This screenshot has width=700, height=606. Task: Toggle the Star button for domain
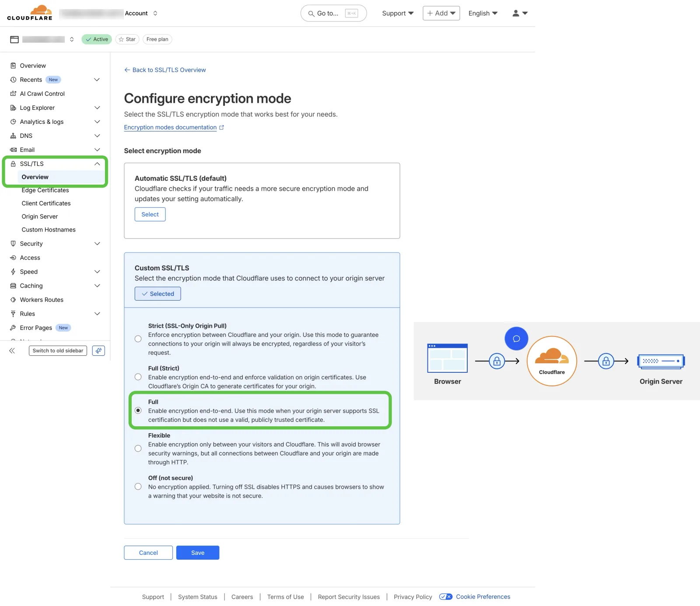(127, 39)
